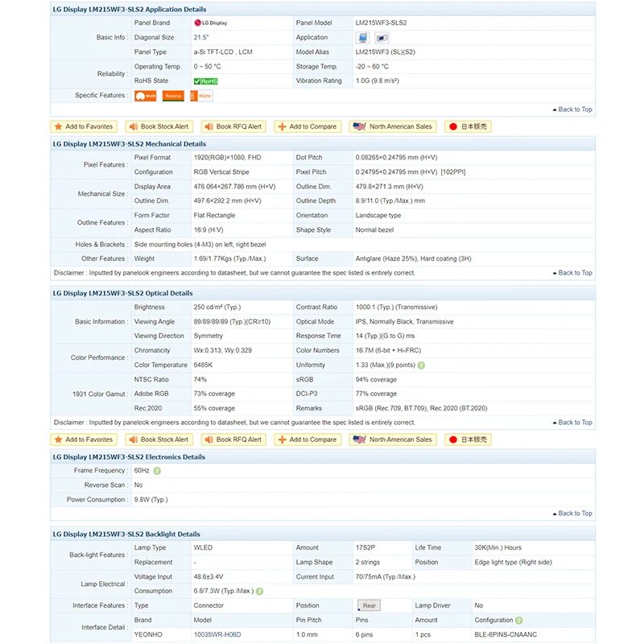
Task: Select the connector brand YEONHO
Action: 148,634
